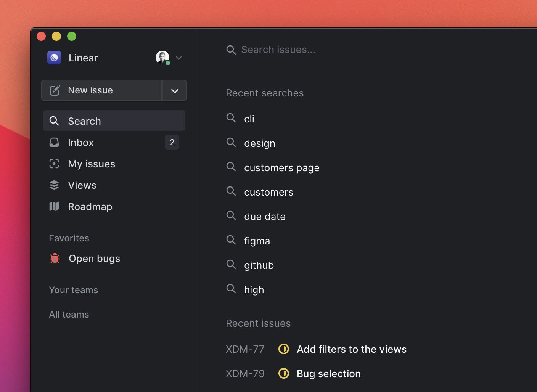This screenshot has height=392, width=537.
Task: Click the in-progress status icon for XDM-77
Action: pos(284,349)
